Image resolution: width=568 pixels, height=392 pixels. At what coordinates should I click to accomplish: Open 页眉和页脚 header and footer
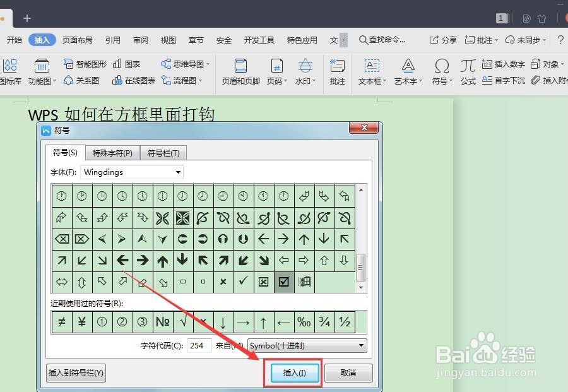coord(241,72)
